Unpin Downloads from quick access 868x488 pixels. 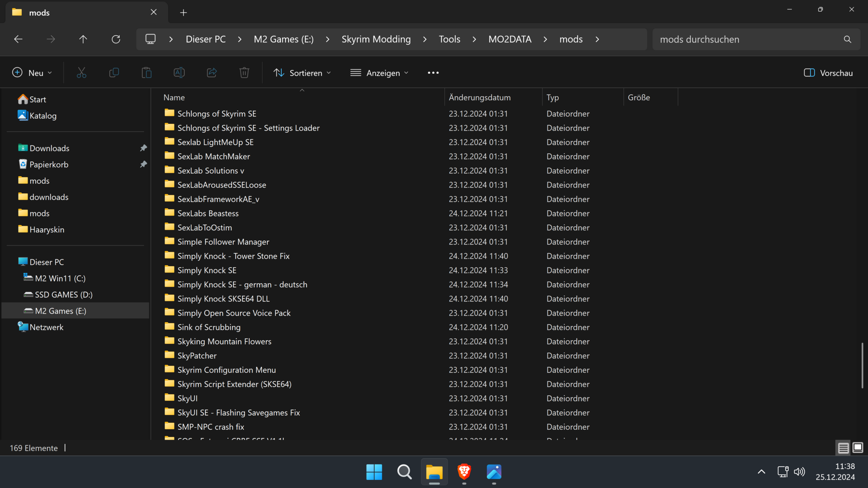pyautogui.click(x=143, y=148)
